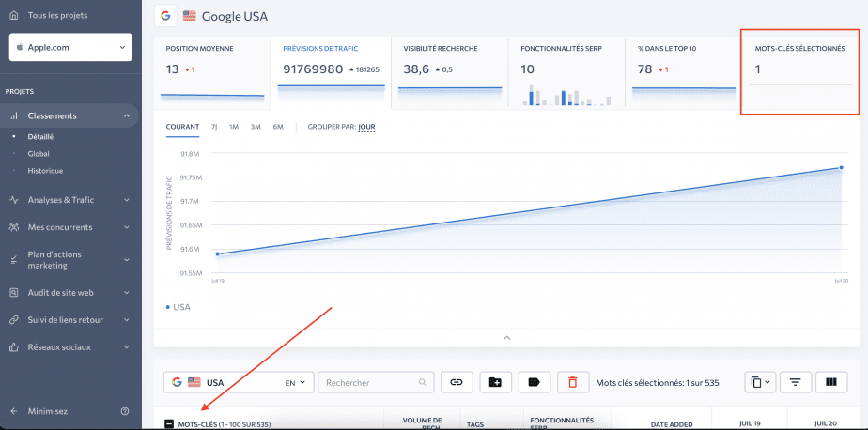Open the Détaillé rankings view

[40, 137]
